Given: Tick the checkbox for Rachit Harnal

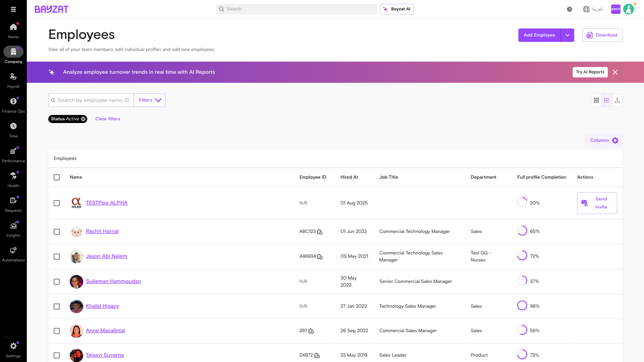Looking at the screenshot, I should click(57, 232).
